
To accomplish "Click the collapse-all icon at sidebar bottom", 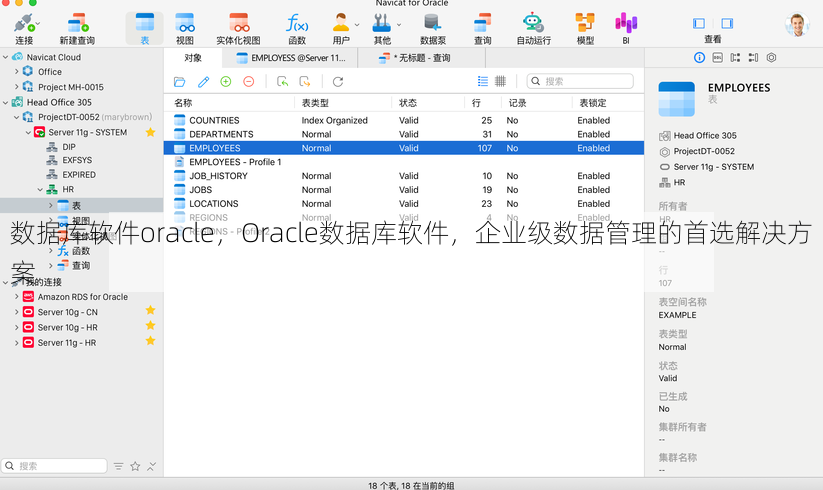I will coord(152,466).
